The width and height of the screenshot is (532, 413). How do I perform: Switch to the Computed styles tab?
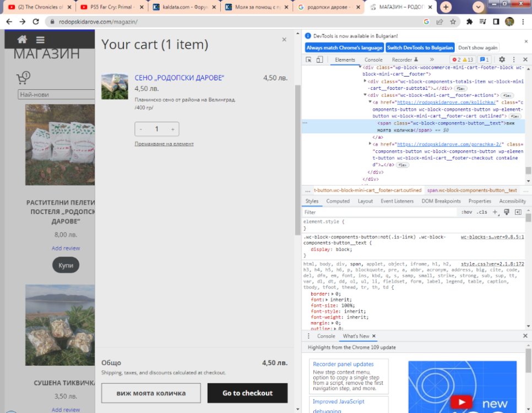pos(338,201)
